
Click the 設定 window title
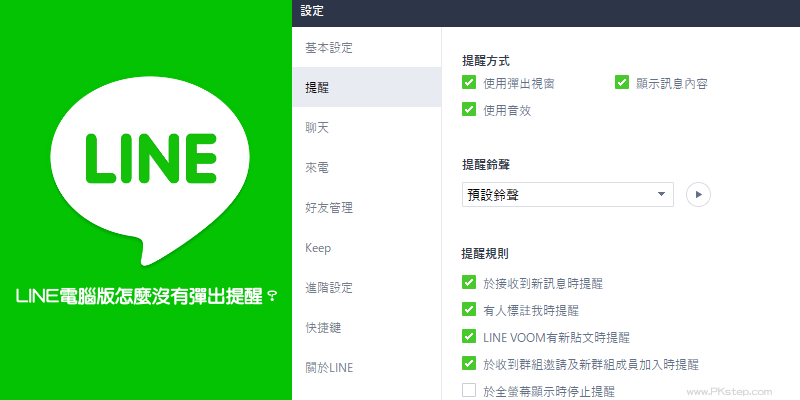point(312,11)
